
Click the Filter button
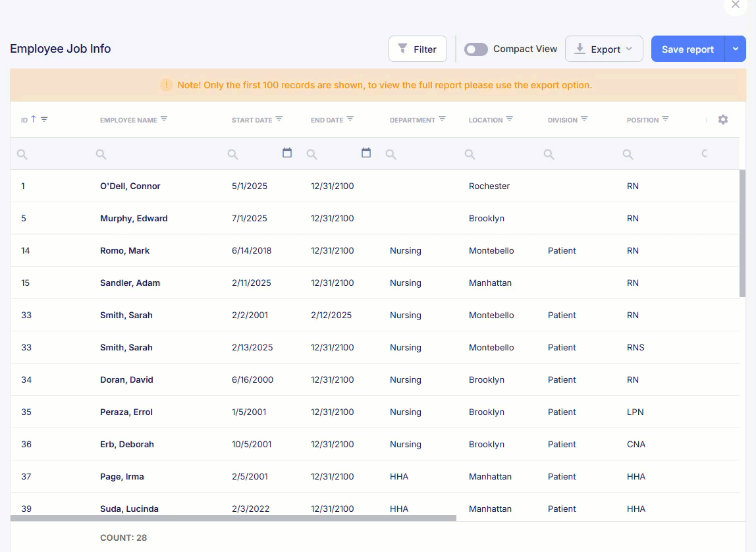[x=418, y=49]
